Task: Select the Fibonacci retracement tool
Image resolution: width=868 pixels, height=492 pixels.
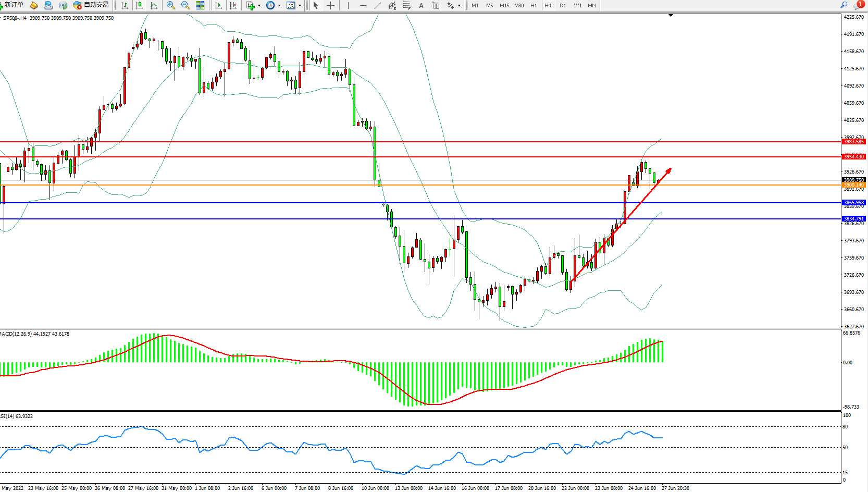Action: [406, 6]
